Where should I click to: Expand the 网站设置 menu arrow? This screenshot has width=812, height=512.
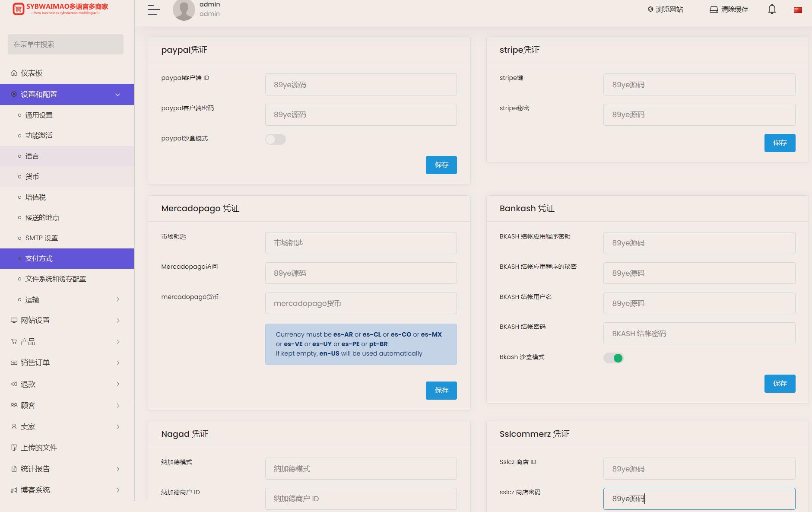coord(118,320)
